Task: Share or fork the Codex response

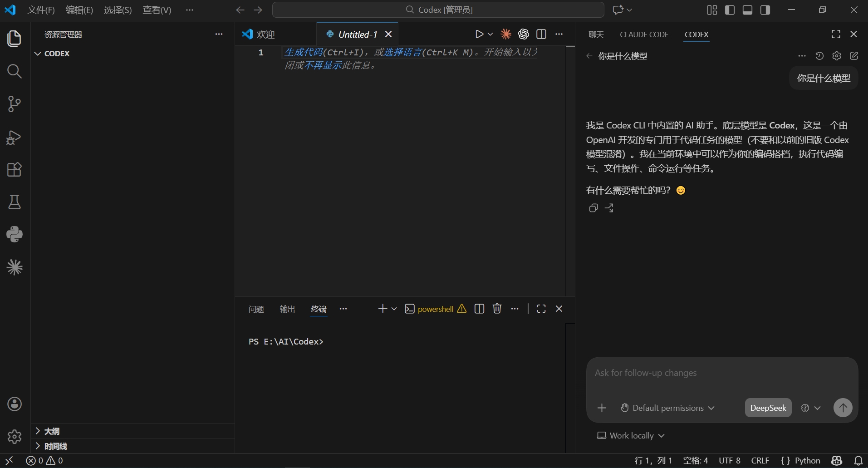Action: [609, 208]
